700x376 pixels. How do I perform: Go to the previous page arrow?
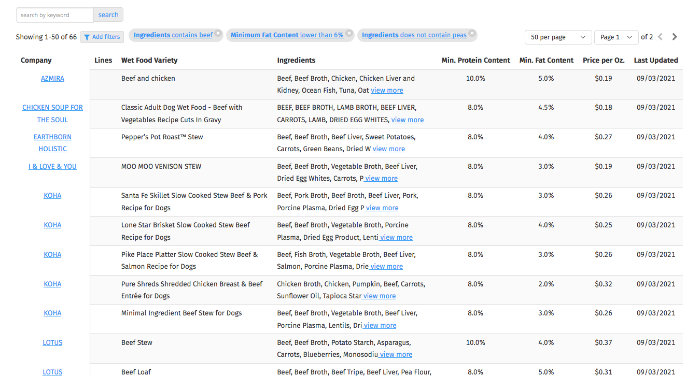point(660,37)
